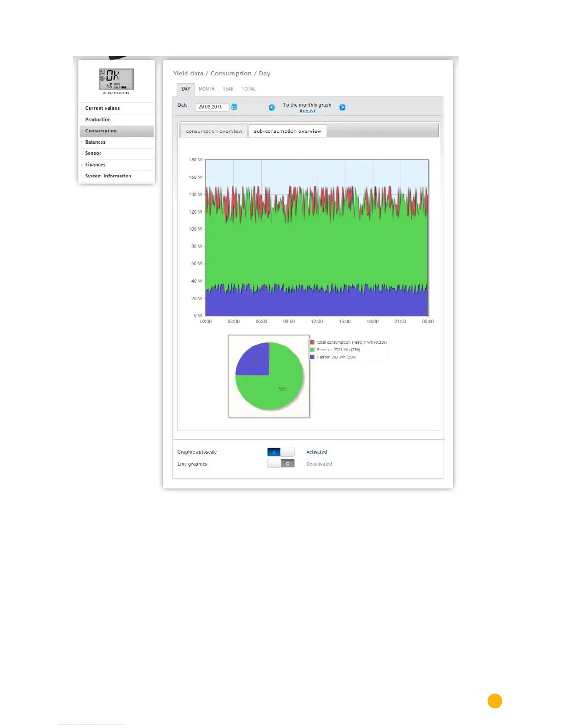Open Balances in sidebar

point(116,142)
